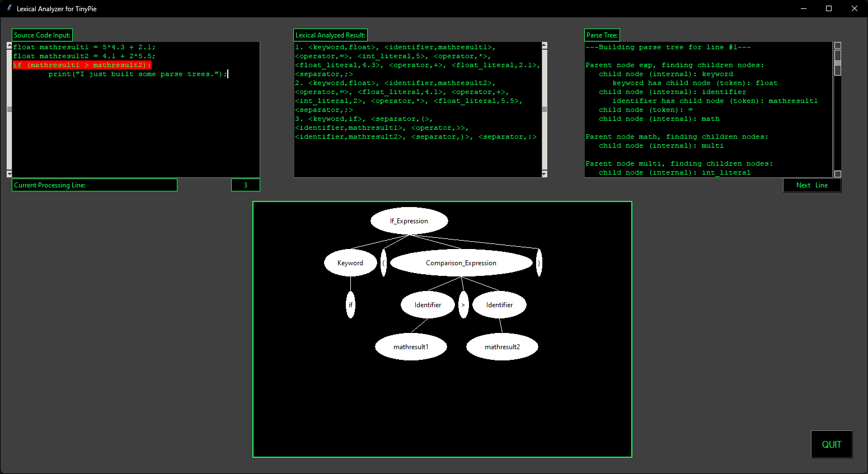The width and height of the screenshot is (868, 474).
Task: Click the Identifier node above mathresult2
Action: (499, 305)
